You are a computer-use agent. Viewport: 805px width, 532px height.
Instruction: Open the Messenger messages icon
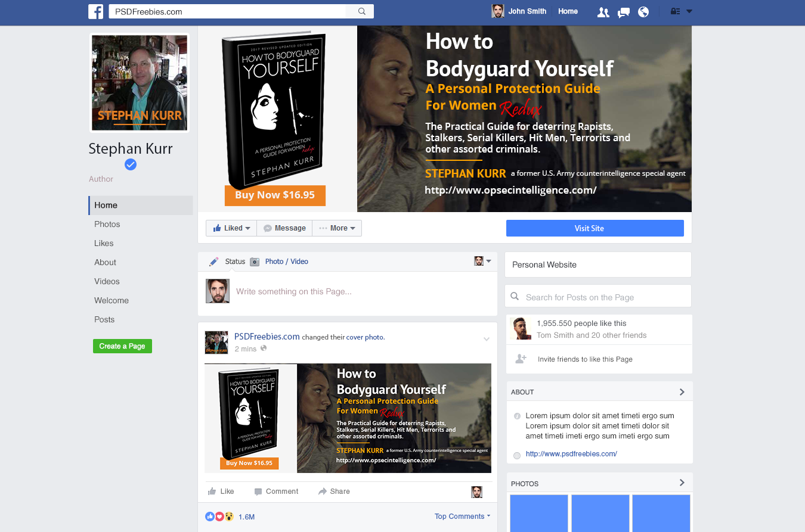coord(623,11)
